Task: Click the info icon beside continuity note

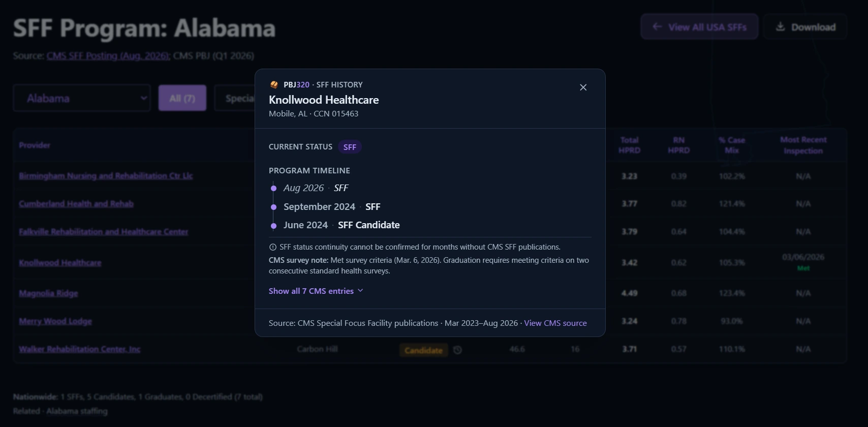Action: coord(273,247)
